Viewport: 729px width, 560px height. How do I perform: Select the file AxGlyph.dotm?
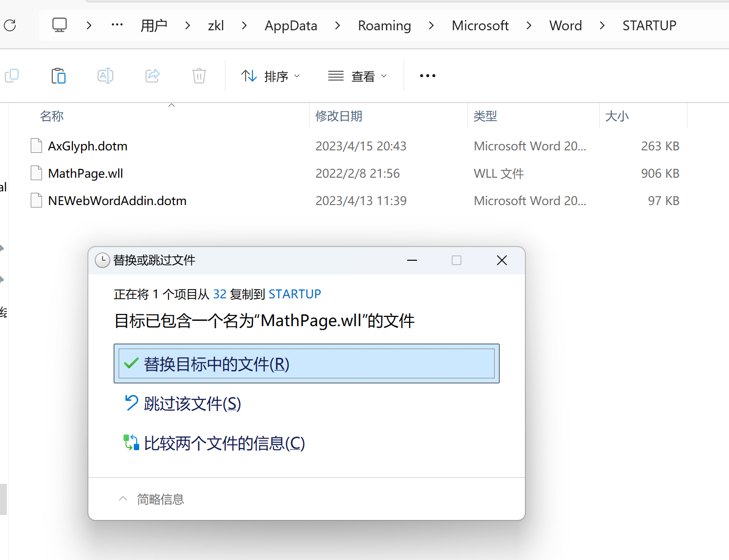(x=88, y=146)
